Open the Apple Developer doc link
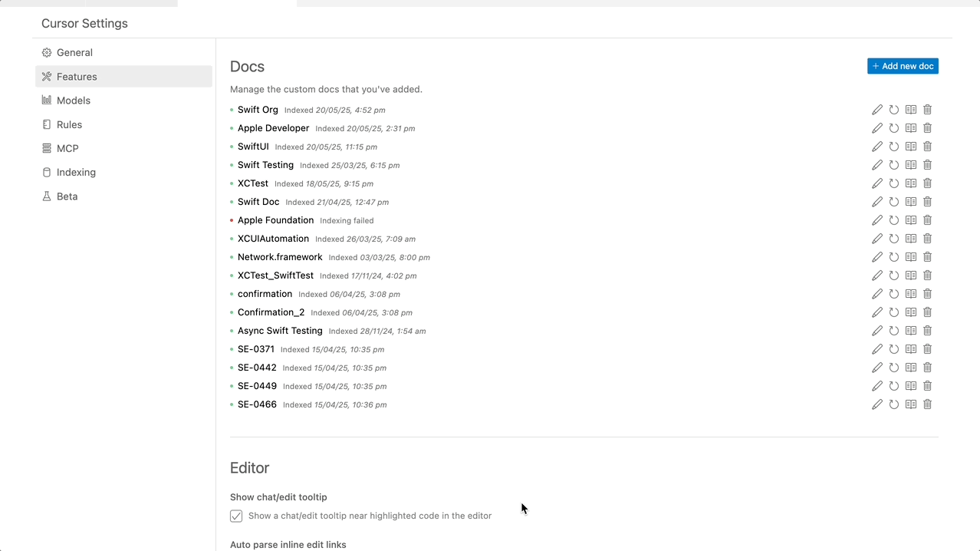 click(273, 128)
